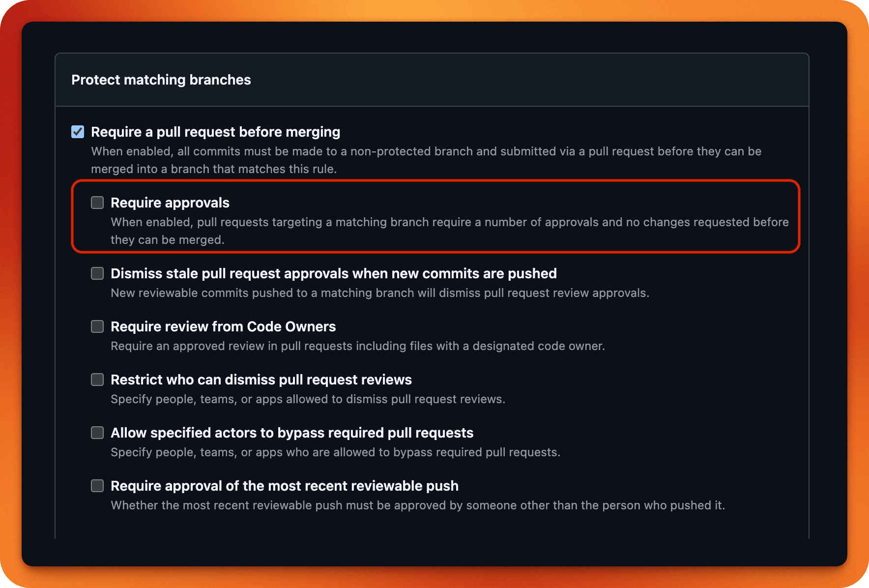
Task: Click the "Require approval of the most recent" title
Action: (284, 486)
